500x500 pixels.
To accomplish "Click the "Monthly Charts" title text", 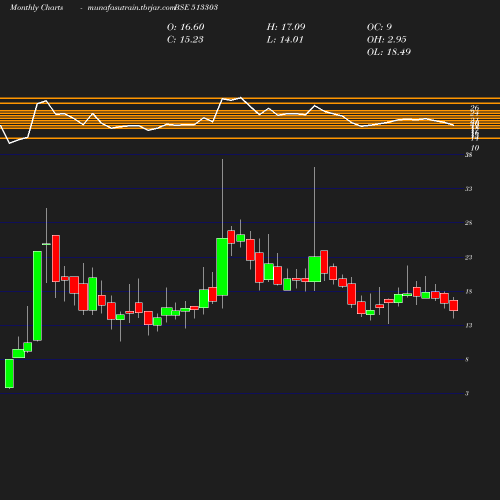I will 37,7.
